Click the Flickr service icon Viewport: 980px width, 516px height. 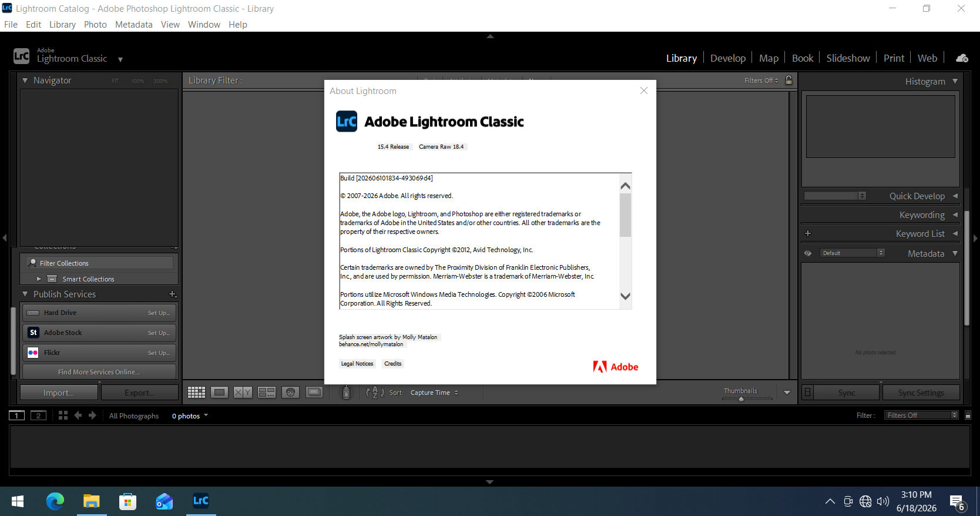33,353
